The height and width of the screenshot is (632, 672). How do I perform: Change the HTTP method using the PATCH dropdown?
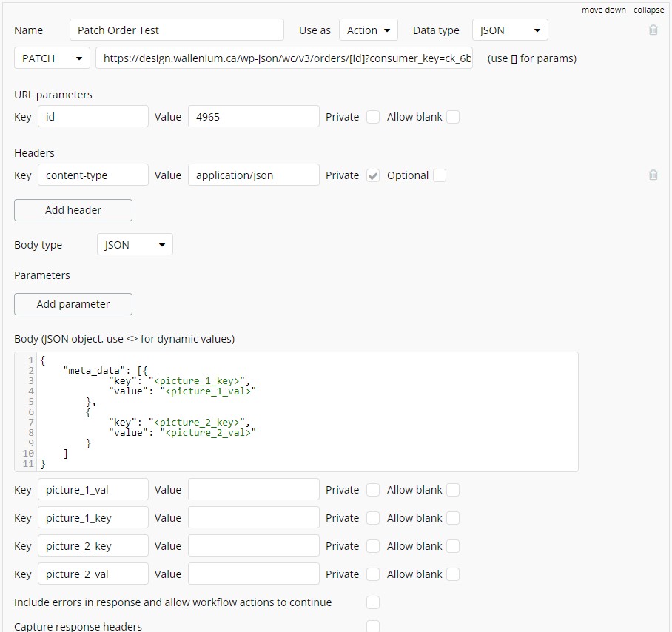click(x=51, y=57)
